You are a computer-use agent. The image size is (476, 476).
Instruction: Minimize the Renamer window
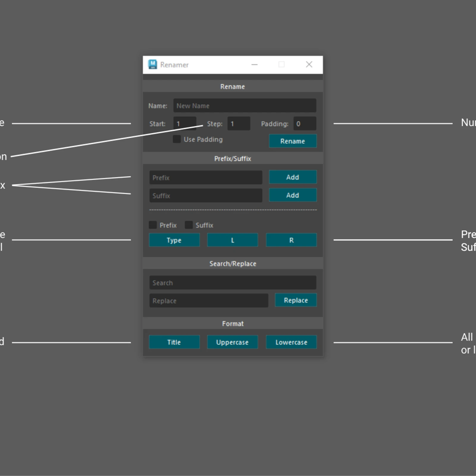coord(254,65)
